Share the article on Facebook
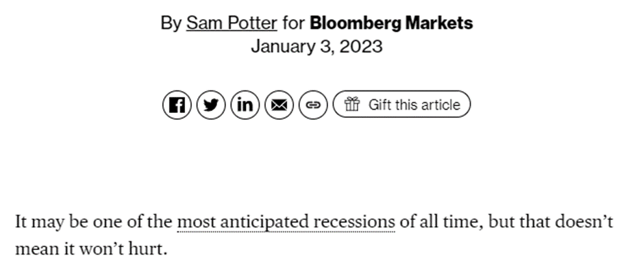644x278 pixels. pyautogui.click(x=177, y=105)
